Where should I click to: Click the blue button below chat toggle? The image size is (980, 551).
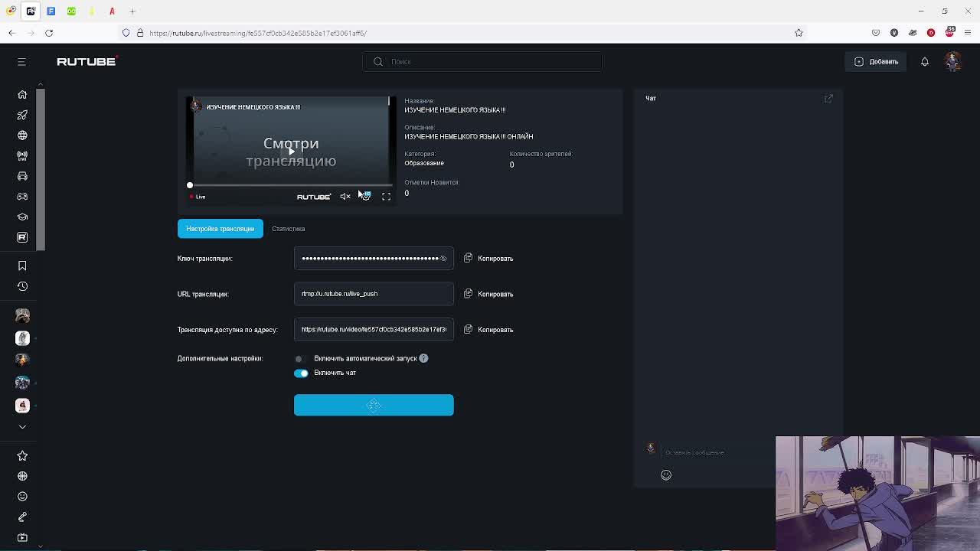(x=374, y=405)
